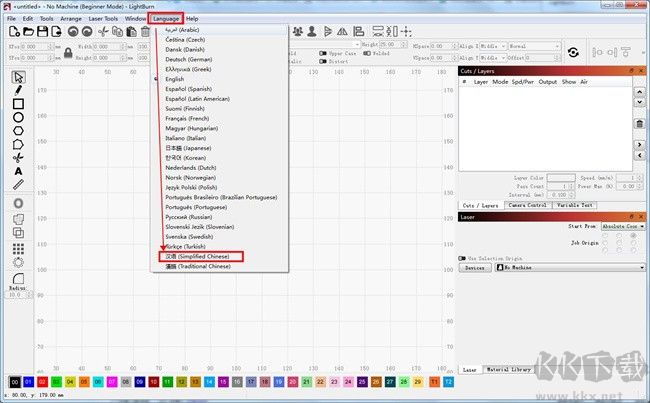
Task: Move layer down with down arrow
Action: (639, 102)
